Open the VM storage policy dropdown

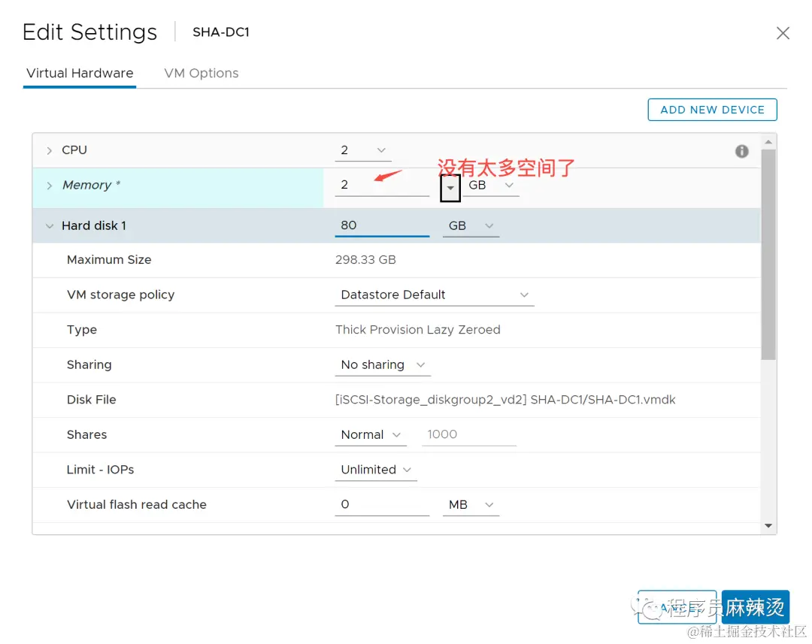point(435,295)
